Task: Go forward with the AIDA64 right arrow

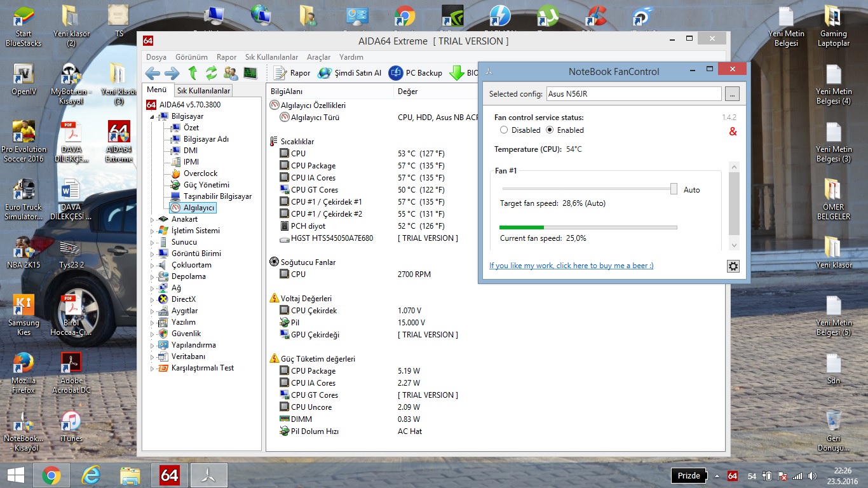Action: click(172, 73)
